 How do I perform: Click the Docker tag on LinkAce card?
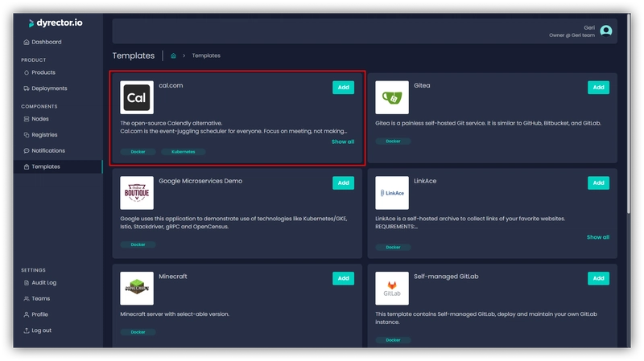coord(393,248)
